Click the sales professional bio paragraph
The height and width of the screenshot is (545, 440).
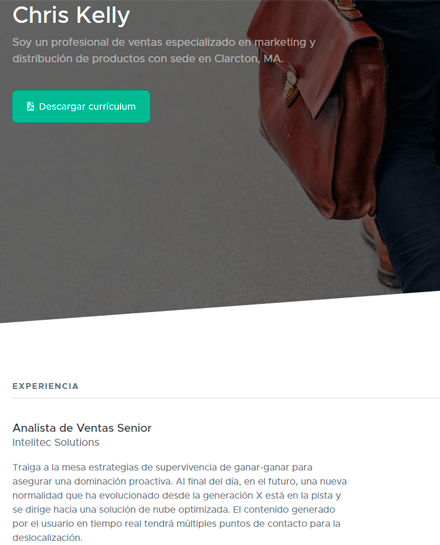[164, 50]
